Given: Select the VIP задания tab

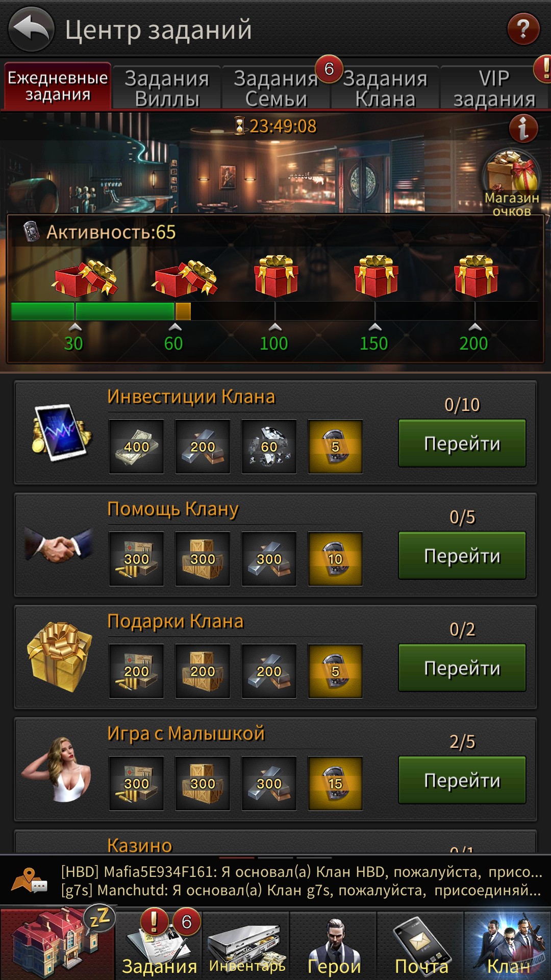Looking at the screenshot, I should tap(494, 88).
